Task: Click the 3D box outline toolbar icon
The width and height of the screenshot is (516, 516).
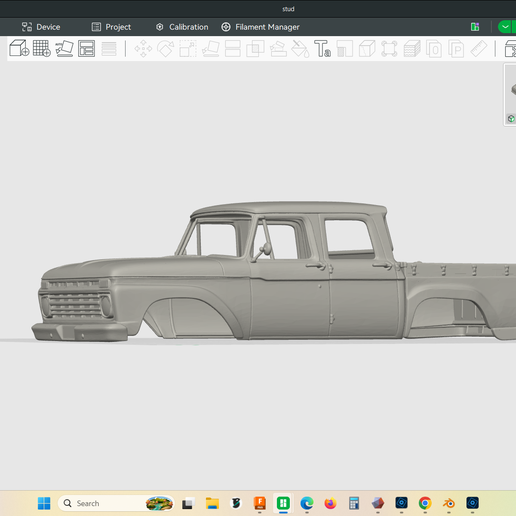Action: (x=367, y=49)
